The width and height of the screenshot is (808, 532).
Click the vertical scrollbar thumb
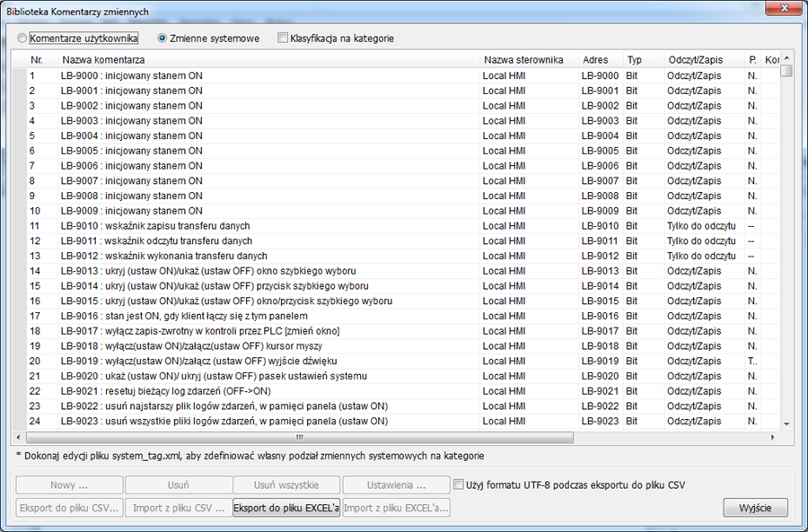pos(786,70)
